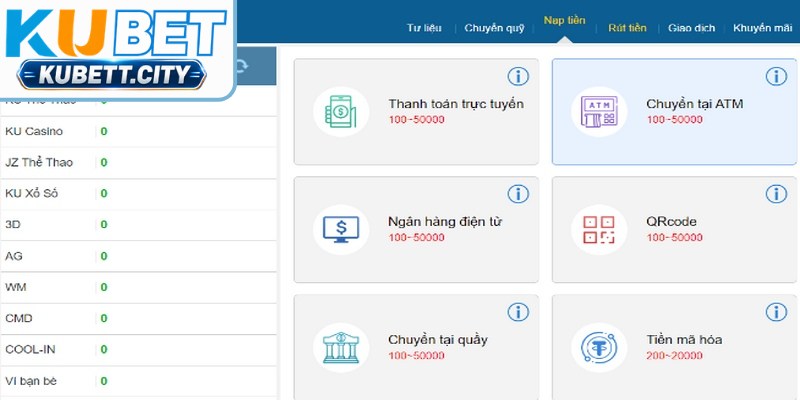800x400 pixels.
Task: Select the AG wallet row
Action: click(x=138, y=256)
